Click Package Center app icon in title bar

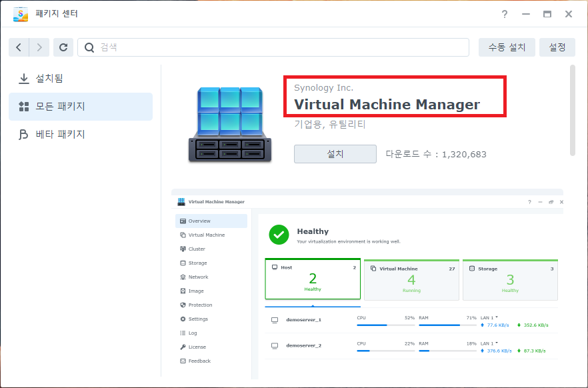[x=20, y=14]
